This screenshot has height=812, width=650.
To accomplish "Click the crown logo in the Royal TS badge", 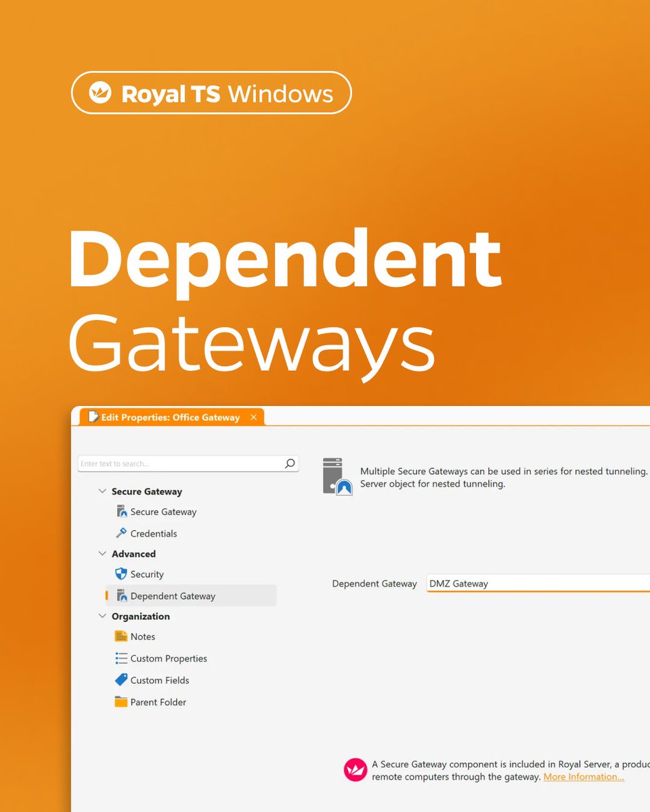I will pos(100,93).
